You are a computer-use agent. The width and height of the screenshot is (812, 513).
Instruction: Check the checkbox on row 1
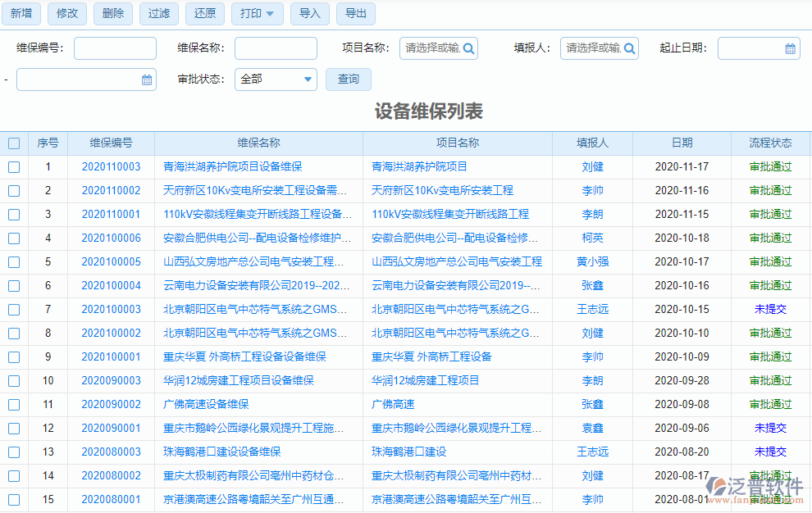pyautogui.click(x=14, y=166)
